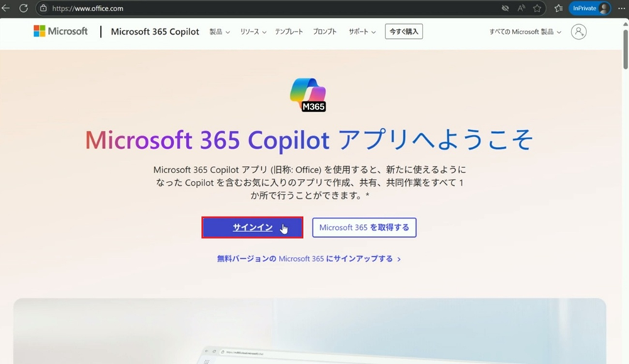
Task: Click the Microsoft logo in the header
Action: [x=61, y=31]
